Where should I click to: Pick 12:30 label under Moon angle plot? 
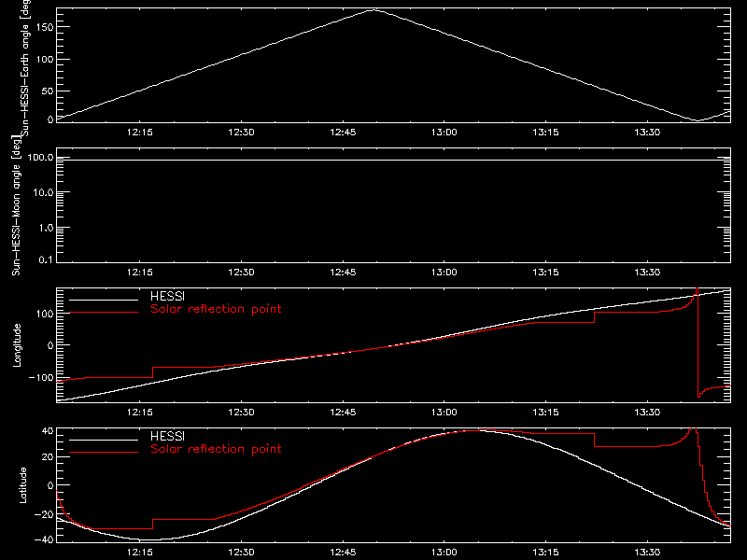(x=241, y=272)
